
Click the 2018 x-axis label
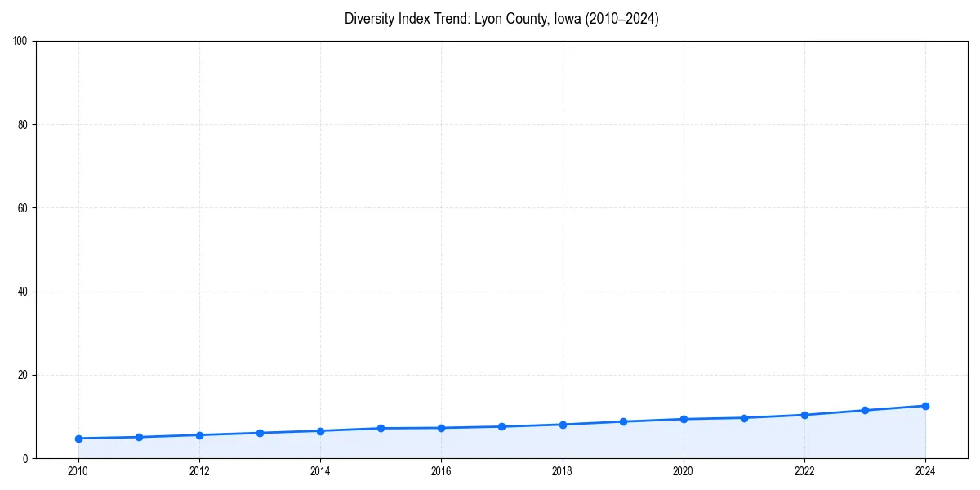pos(562,471)
